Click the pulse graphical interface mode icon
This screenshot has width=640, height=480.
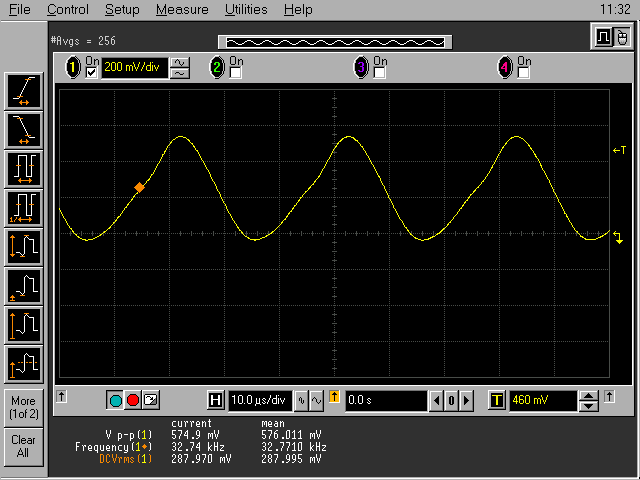603,38
